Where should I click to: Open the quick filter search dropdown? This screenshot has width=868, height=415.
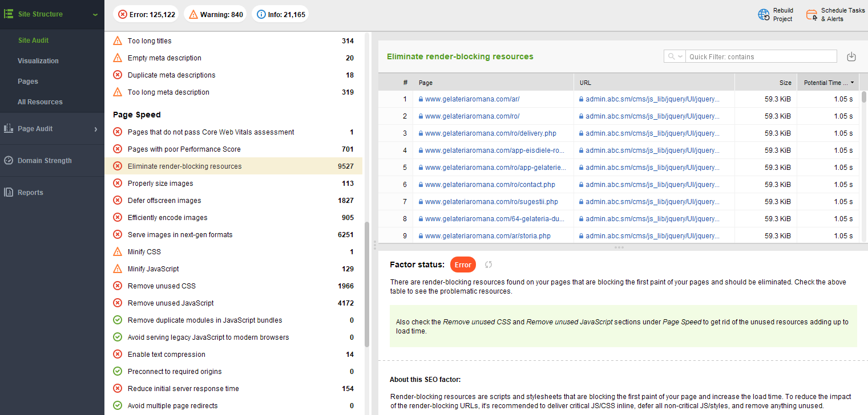[675, 56]
